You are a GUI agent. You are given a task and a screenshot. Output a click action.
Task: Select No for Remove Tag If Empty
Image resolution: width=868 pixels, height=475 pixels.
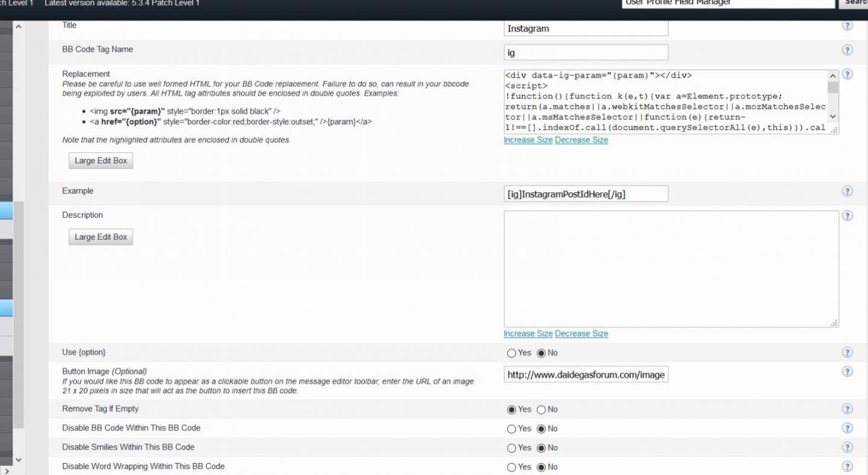pos(541,410)
